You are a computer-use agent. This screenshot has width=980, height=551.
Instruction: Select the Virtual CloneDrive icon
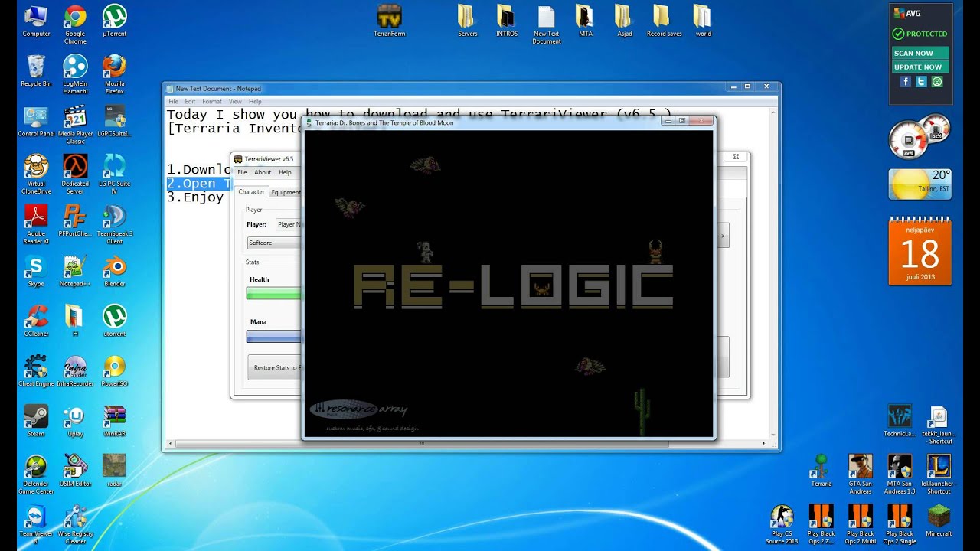click(36, 174)
